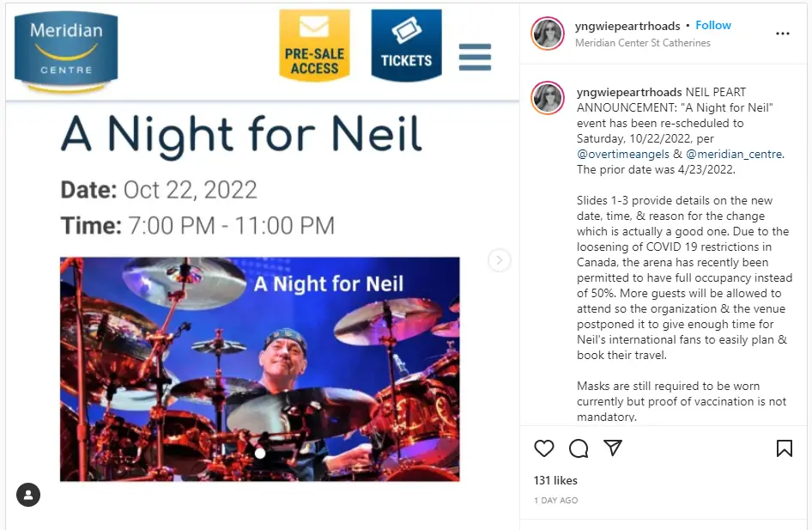The width and height of the screenshot is (812, 530).
Task: Follow yngwiepeartrhoads account
Action: (713, 26)
